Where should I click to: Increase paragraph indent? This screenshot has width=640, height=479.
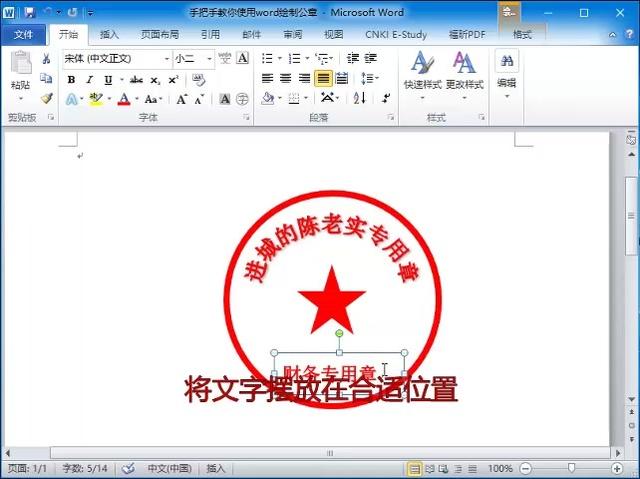[370, 58]
